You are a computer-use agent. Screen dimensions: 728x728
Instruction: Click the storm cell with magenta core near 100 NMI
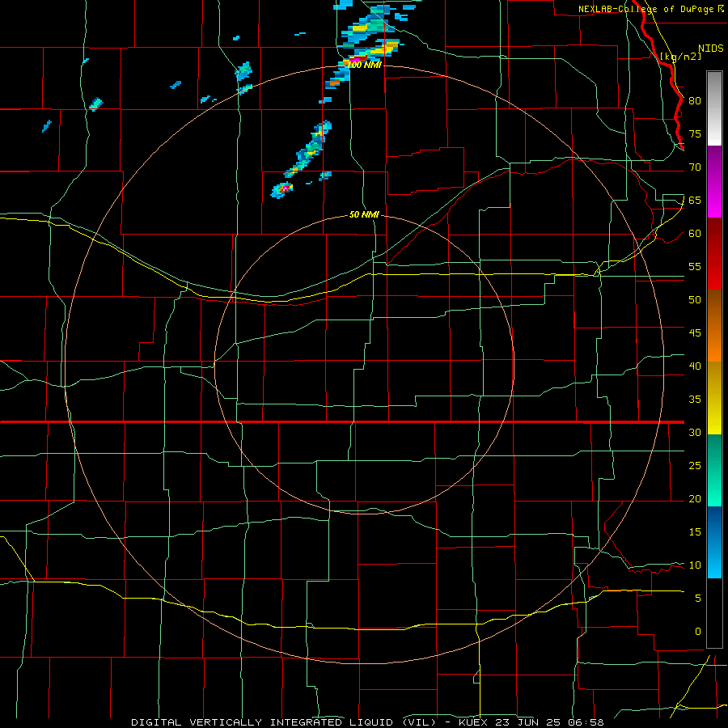(356, 59)
